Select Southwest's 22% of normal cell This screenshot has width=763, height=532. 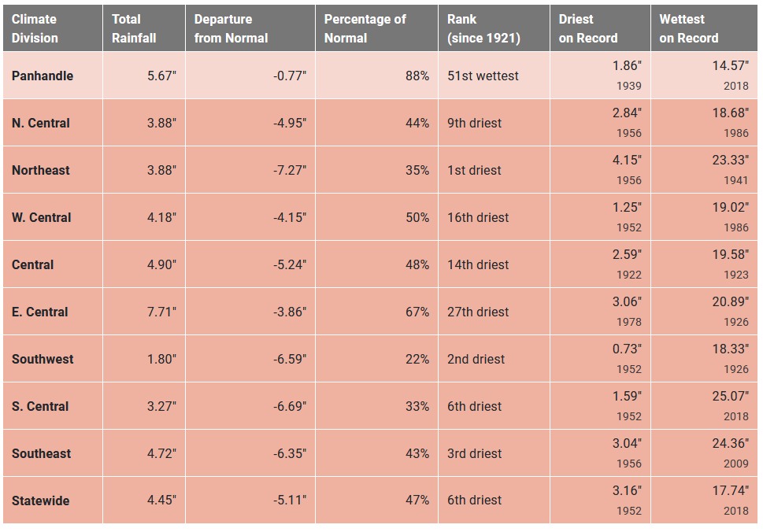[x=417, y=359]
